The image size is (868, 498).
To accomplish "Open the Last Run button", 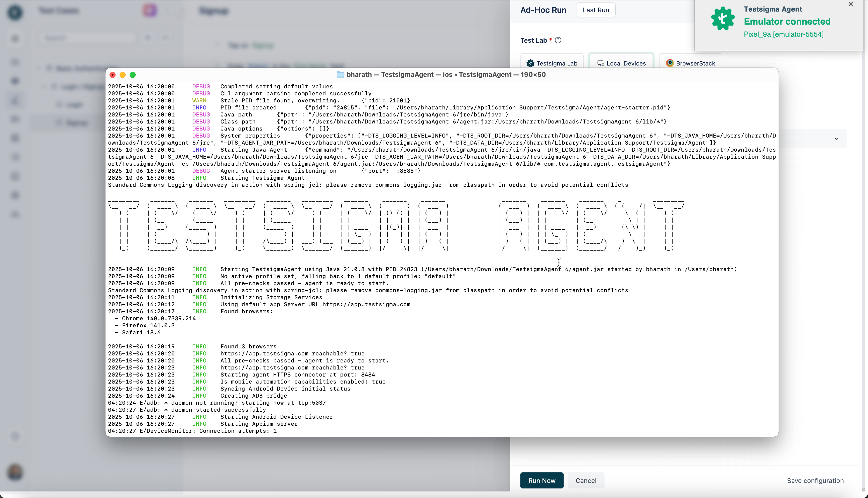I will tap(596, 10).
